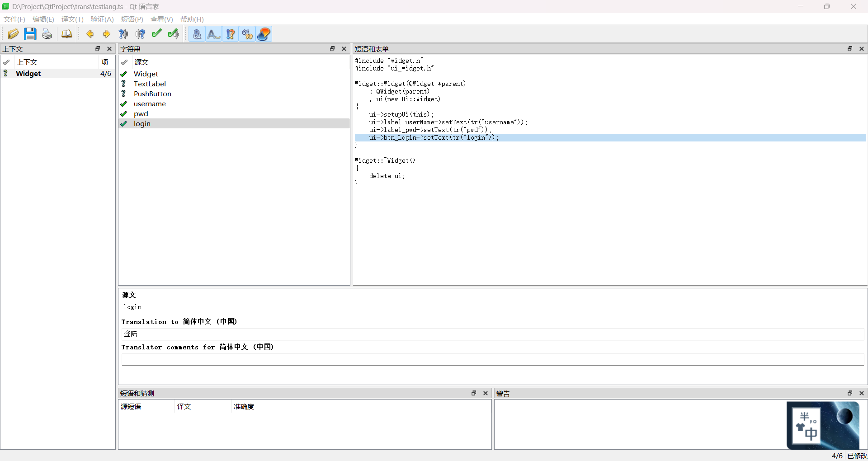Close the 短语和猜测 panel
Viewport: 868px width, 461px height.
[486, 393]
